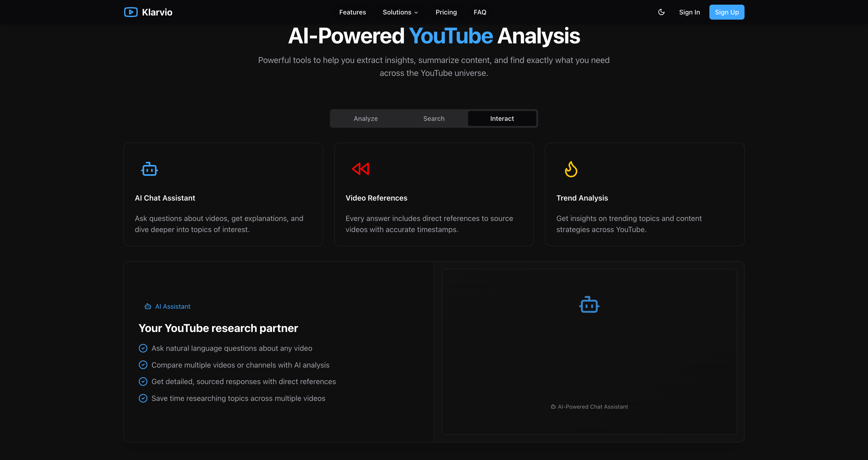Click check icon beside natural language questions
868x460 pixels.
pyautogui.click(x=143, y=348)
